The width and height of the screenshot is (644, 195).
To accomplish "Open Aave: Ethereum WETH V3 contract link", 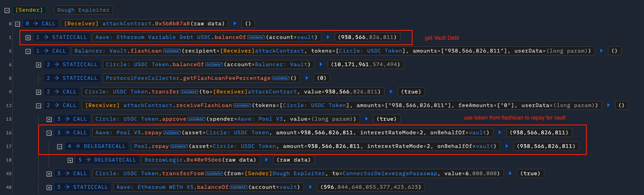I will pos(155,187).
